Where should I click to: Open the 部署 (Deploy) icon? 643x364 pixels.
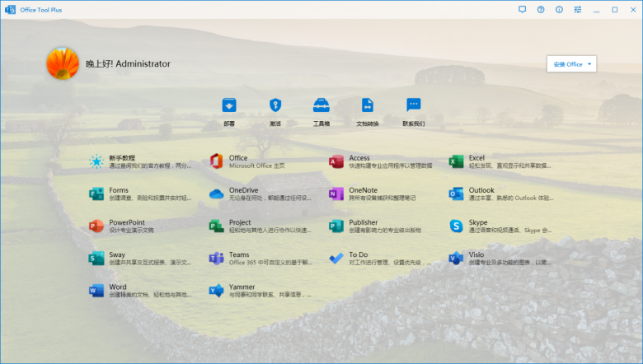pyautogui.click(x=229, y=105)
